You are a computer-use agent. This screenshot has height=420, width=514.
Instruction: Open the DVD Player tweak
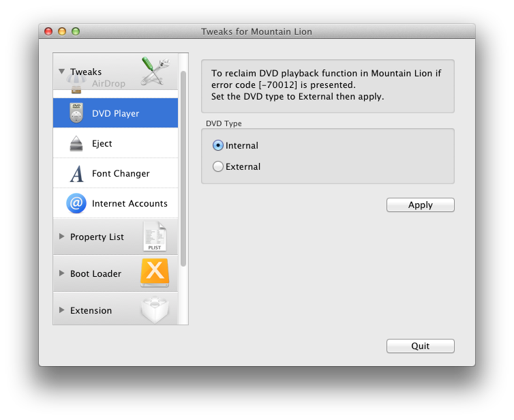pos(115,112)
